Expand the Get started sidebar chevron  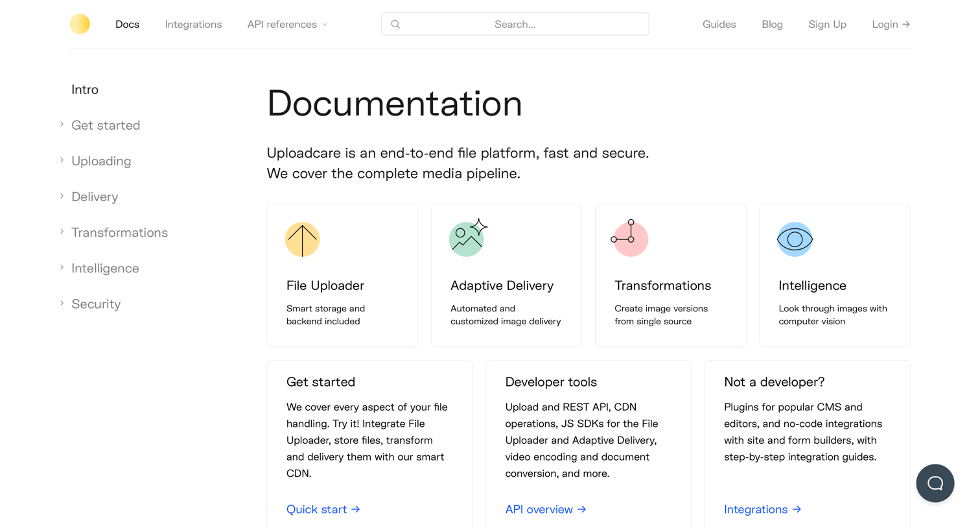click(x=62, y=125)
